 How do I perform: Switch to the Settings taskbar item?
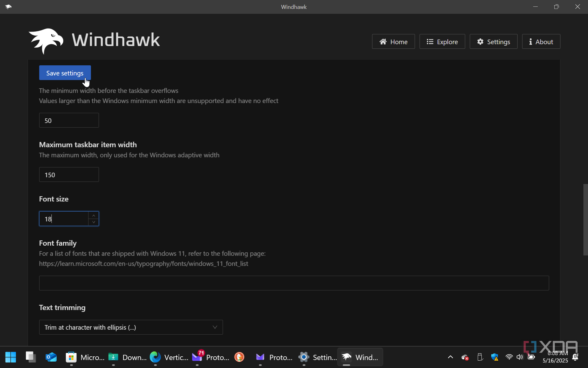click(317, 357)
